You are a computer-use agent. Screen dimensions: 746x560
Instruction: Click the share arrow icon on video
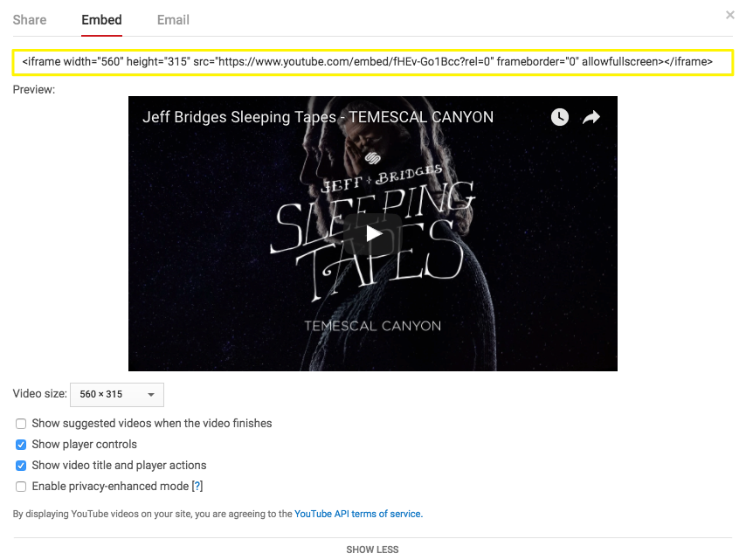pos(591,117)
